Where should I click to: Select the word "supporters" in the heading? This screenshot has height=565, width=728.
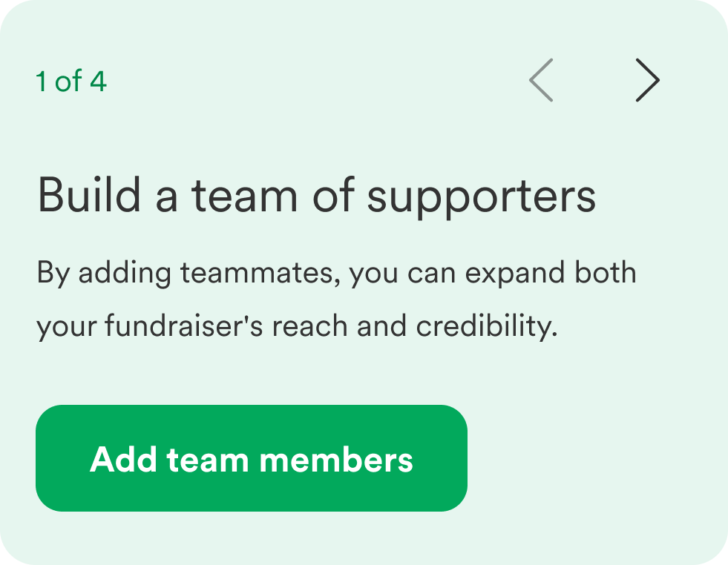[482, 197]
